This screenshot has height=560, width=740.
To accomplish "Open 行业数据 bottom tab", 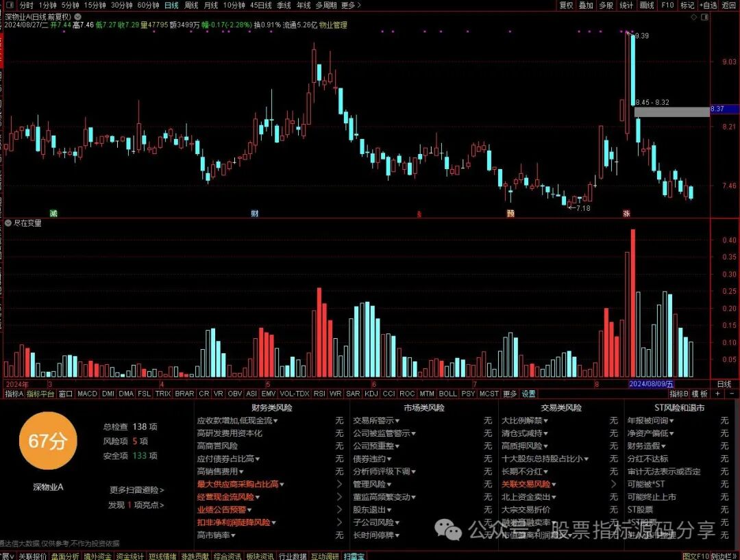I will coord(293,556).
